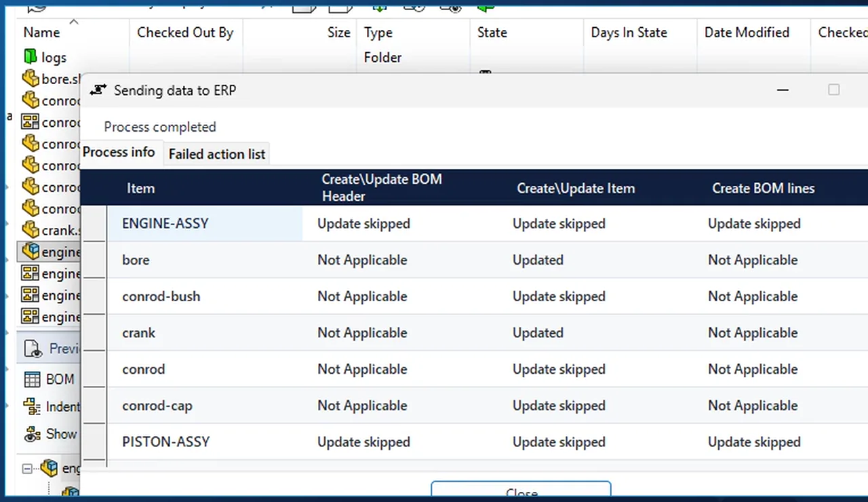Click the Size column header

coord(339,33)
